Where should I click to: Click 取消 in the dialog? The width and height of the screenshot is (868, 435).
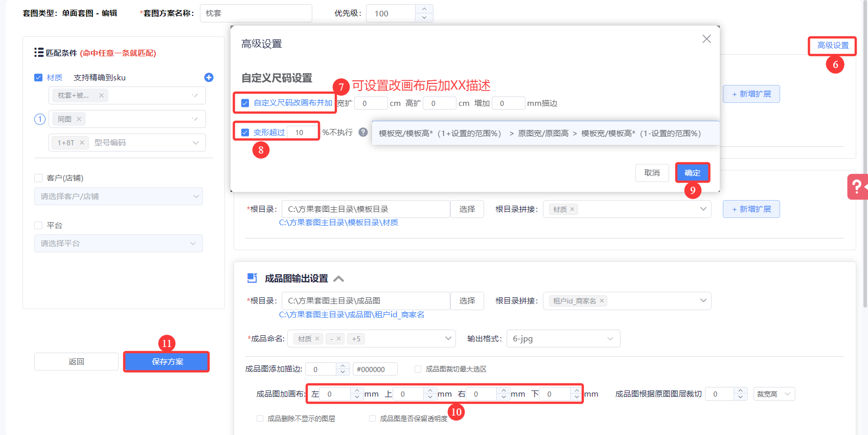tap(652, 173)
